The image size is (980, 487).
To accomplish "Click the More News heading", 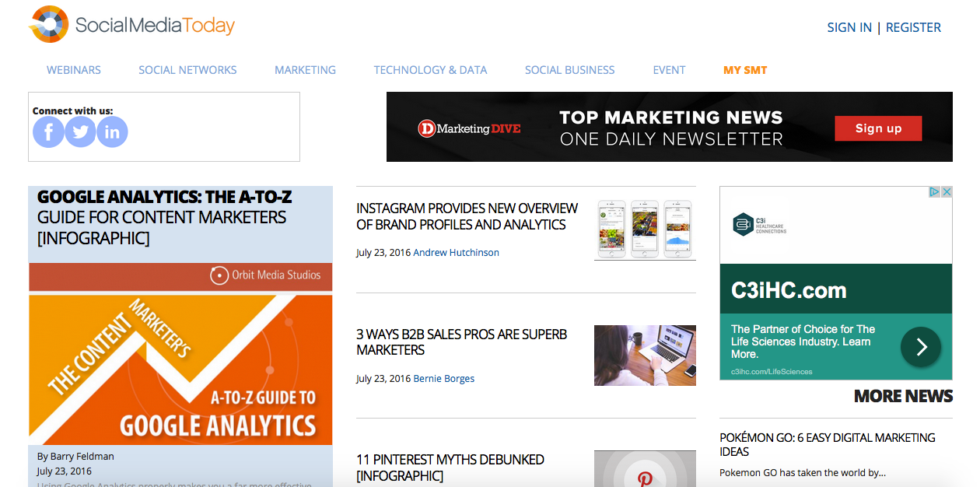I will (x=903, y=396).
